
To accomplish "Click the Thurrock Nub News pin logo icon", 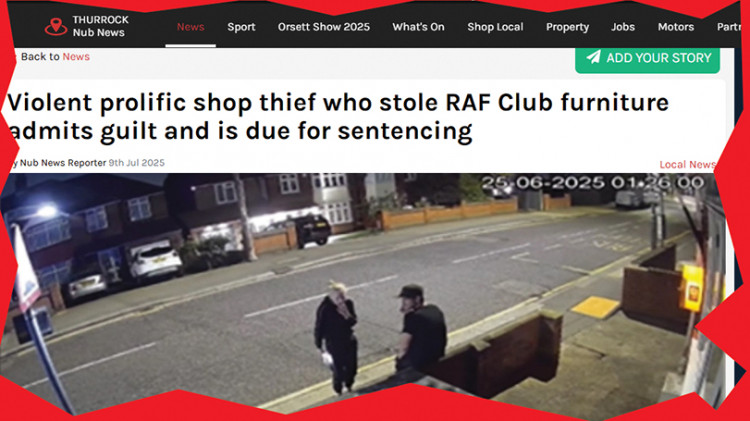I will click(56, 26).
